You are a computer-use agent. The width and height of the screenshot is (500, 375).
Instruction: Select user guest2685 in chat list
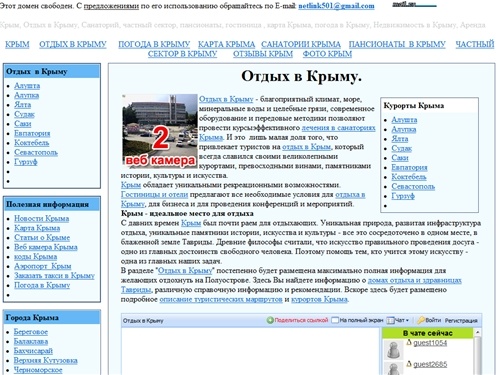point(430,364)
